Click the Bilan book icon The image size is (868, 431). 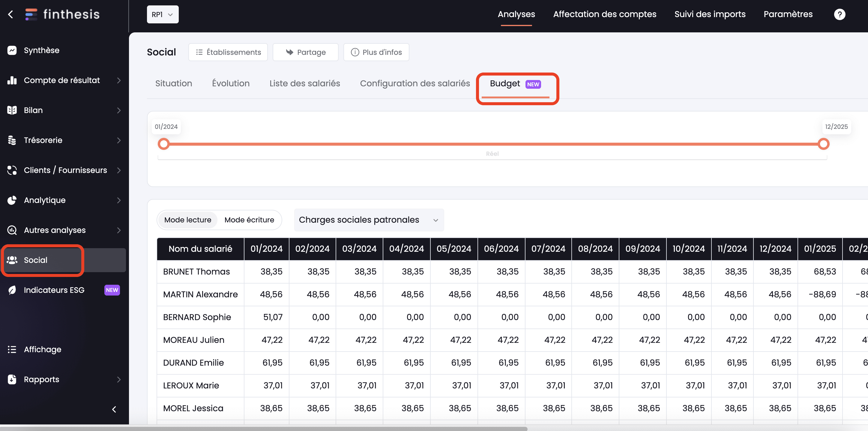(x=12, y=110)
